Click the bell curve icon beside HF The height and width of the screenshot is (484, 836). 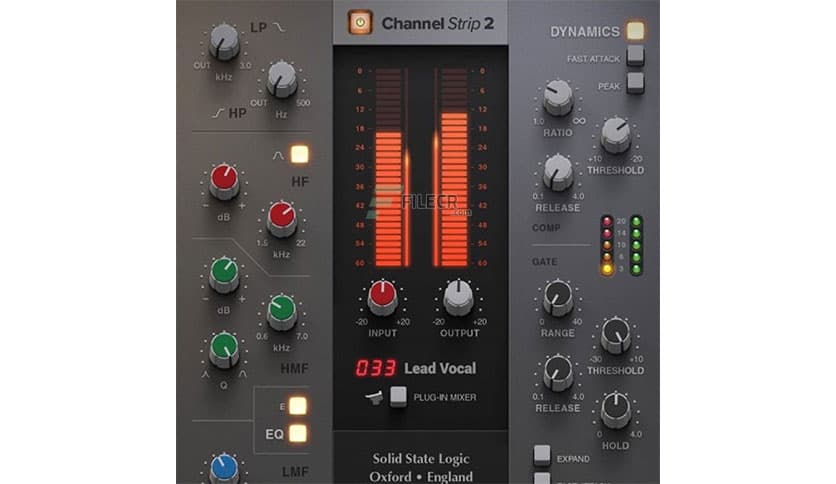pos(278,155)
